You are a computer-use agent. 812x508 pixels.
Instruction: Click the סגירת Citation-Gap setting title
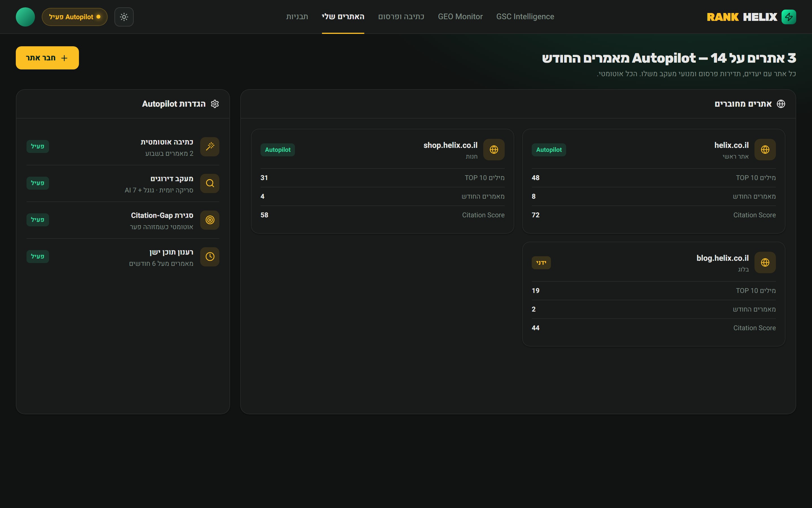pos(162,215)
